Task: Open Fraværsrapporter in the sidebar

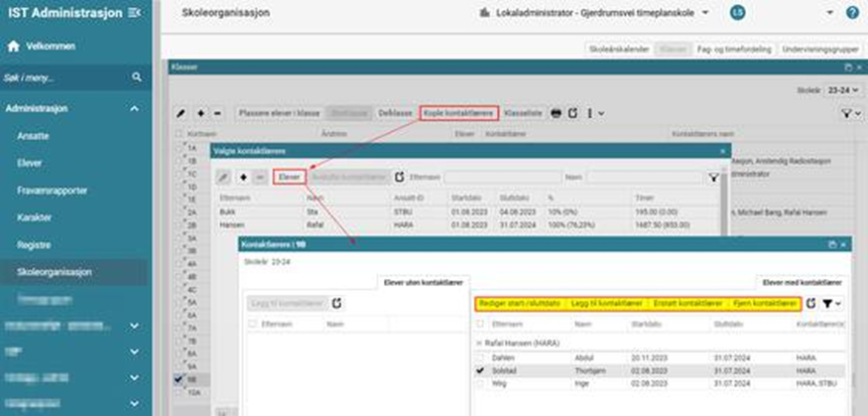Action: click(51, 189)
